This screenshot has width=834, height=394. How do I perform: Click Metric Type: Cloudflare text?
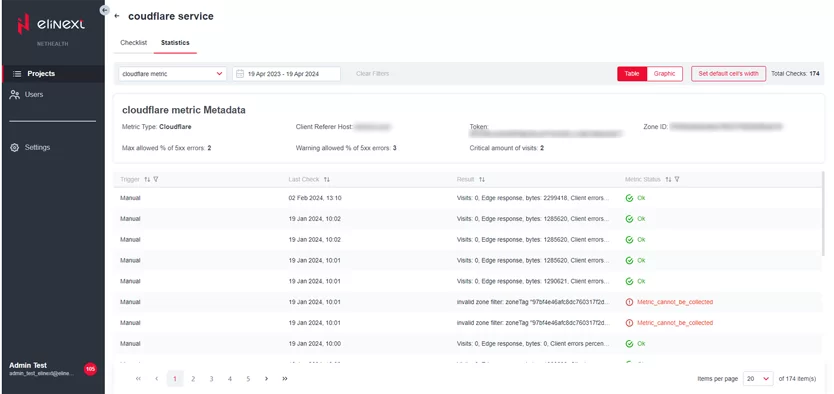click(x=156, y=127)
